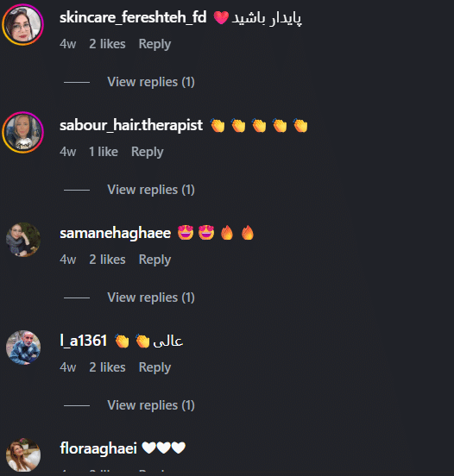Show replies under samanehaghaee's comment
Screen dimensions: 454x476
(151, 297)
